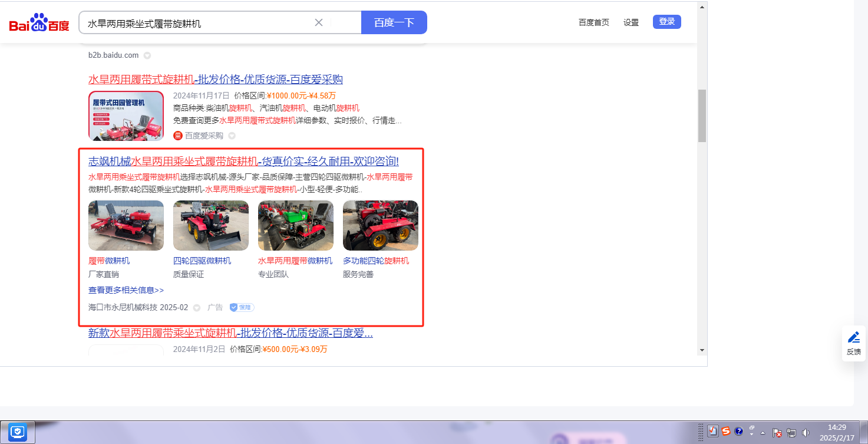Open 百度首页 link in header
This screenshot has width=868, height=444.
pyautogui.click(x=594, y=22)
